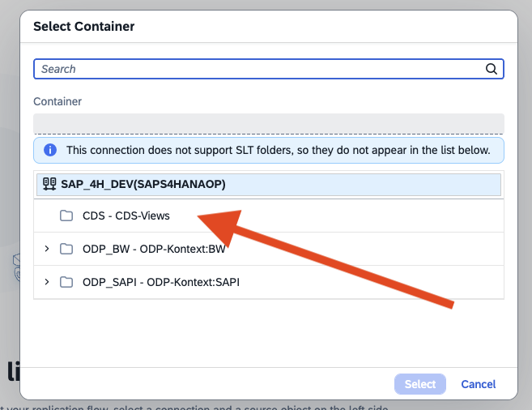Screen dimensions: 532x410
Task: Expand the ODP_BW folder node
Action: [x=47, y=249]
